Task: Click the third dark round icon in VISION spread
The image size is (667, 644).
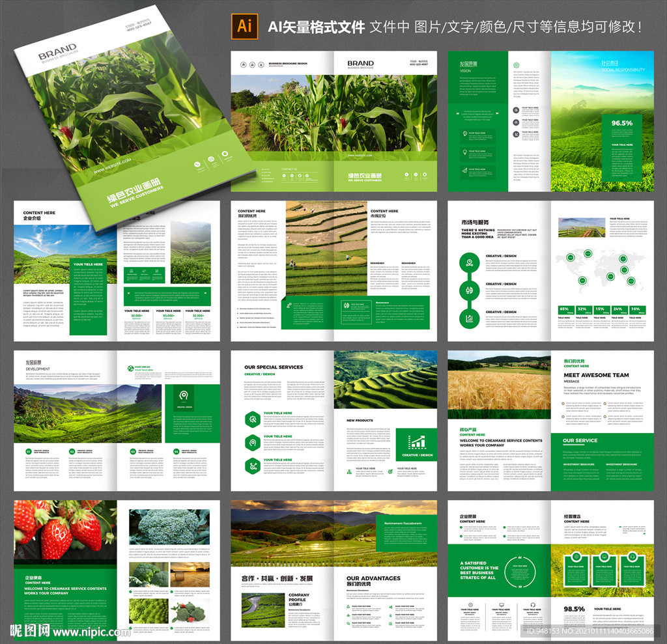Action: 516,134
